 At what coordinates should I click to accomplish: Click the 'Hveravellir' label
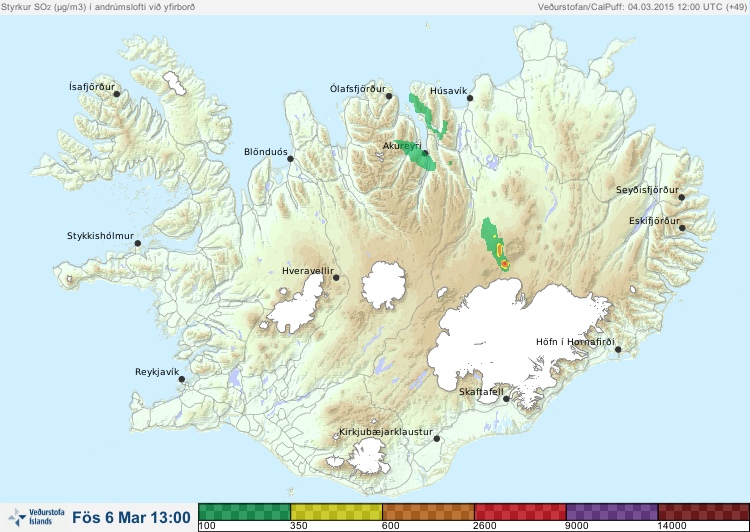pyautogui.click(x=308, y=271)
